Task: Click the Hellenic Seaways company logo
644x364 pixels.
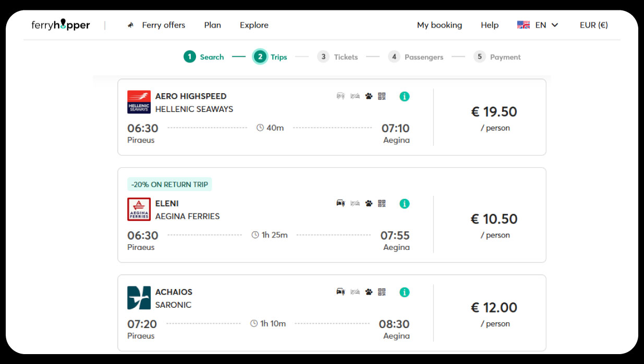Action: pyautogui.click(x=139, y=102)
